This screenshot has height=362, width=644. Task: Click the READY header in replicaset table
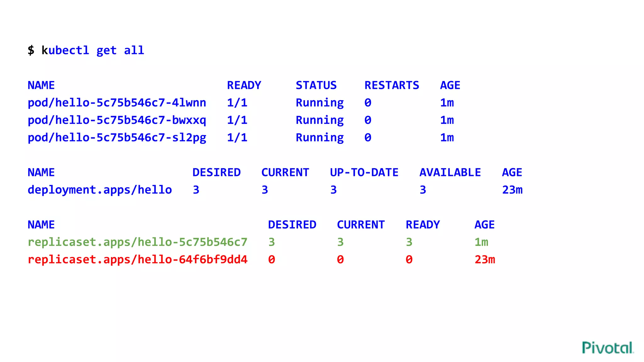423,225
